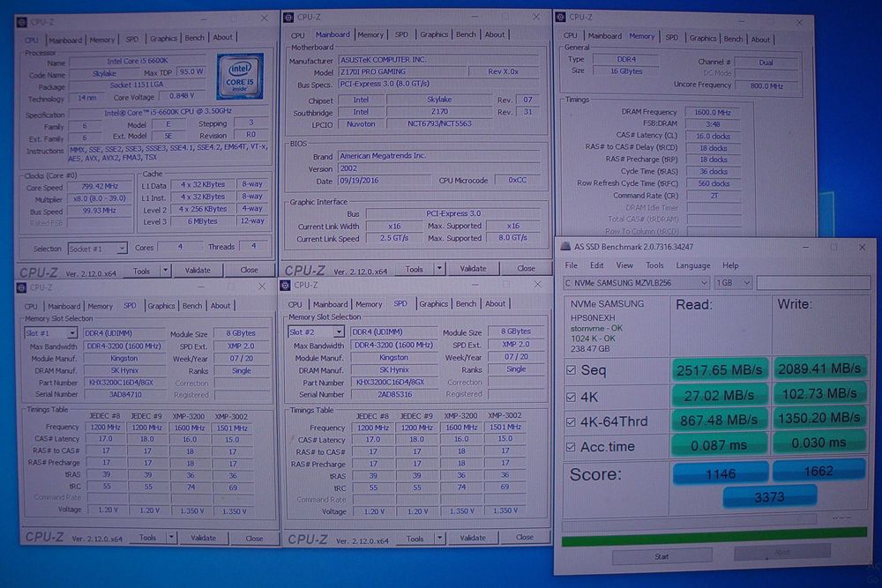Click Tools button in the Slot #1 SPD window
The height and width of the screenshot is (588, 882).
point(148,538)
